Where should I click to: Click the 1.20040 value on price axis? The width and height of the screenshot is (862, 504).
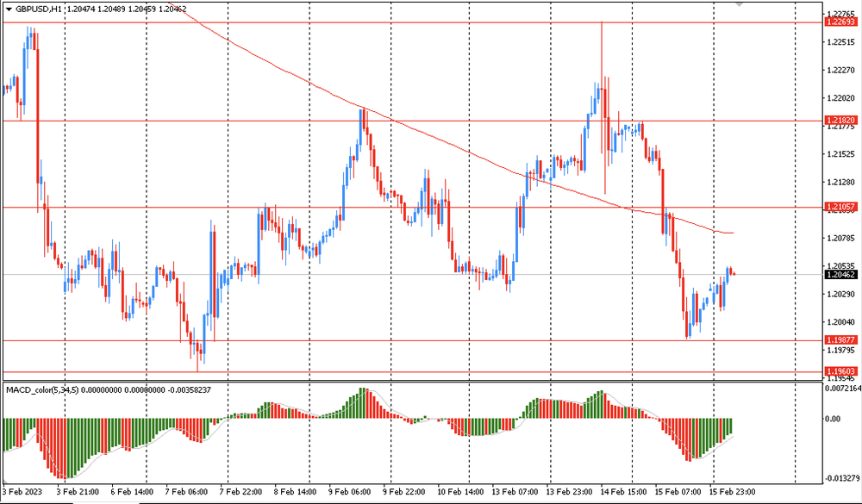pyautogui.click(x=840, y=322)
